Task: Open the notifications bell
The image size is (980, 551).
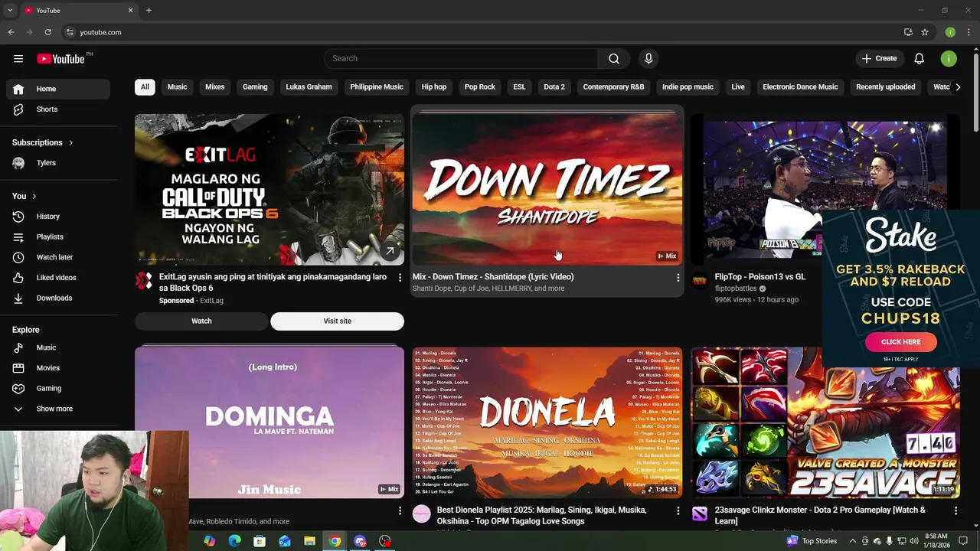Action: click(x=920, y=58)
